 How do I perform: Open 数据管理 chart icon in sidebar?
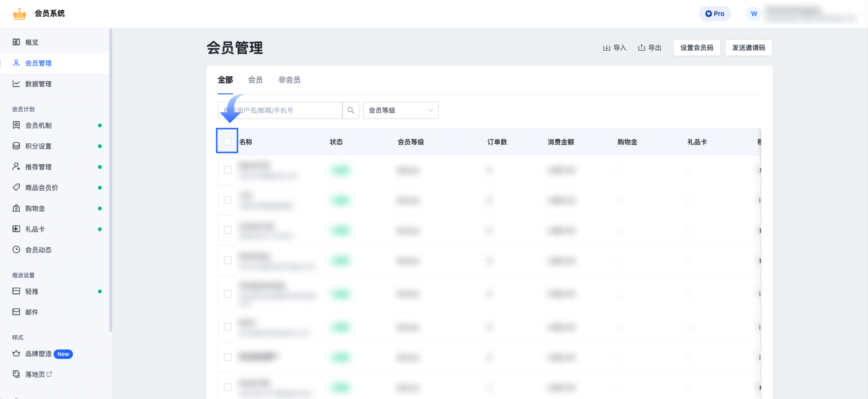(x=16, y=83)
